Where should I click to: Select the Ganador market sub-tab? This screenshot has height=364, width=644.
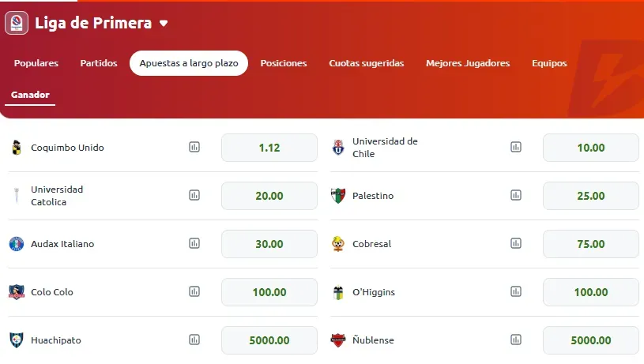pyautogui.click(x=30, y=95)
